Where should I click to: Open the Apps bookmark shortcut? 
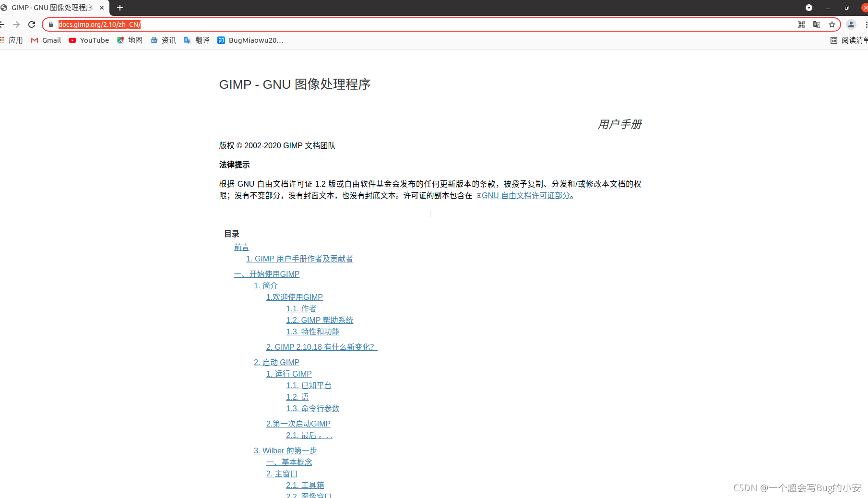pos(11,40)
